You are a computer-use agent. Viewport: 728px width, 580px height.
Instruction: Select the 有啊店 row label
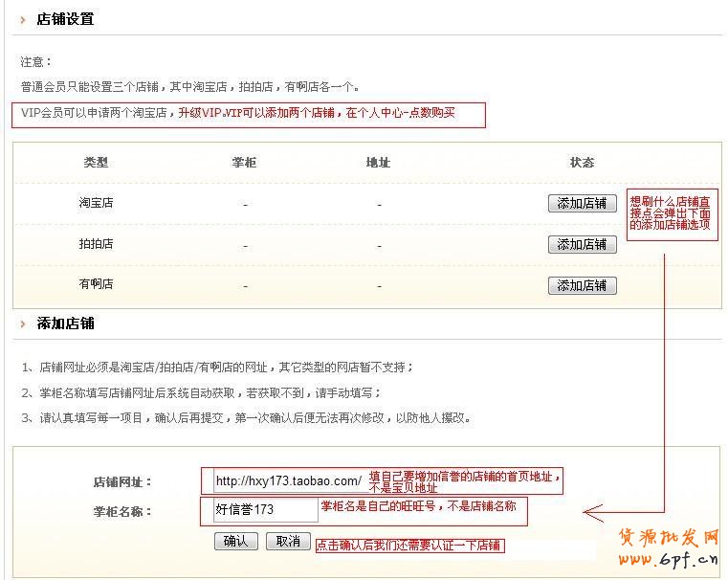pyautogui.click(x=96, y=284)
